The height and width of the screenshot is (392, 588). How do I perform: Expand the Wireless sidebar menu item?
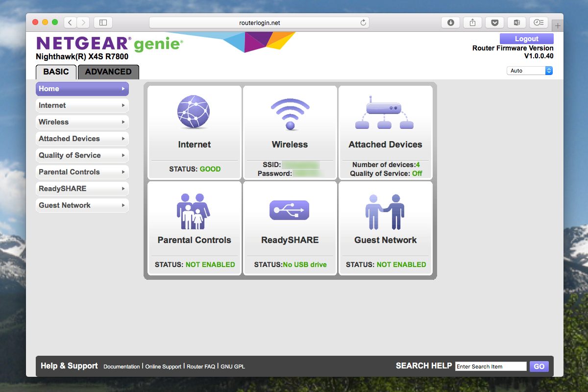point(82,122)
